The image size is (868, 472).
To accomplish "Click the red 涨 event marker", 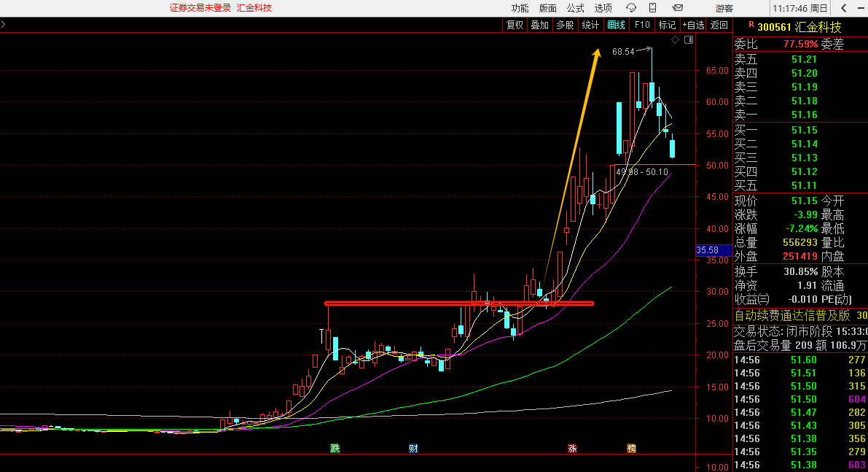I will tap(572, 448).
